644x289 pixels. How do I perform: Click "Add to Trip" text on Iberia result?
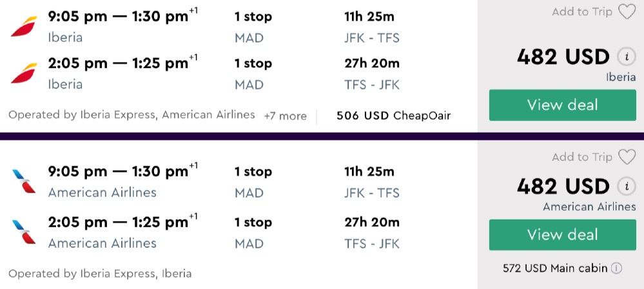coord(582,12)
